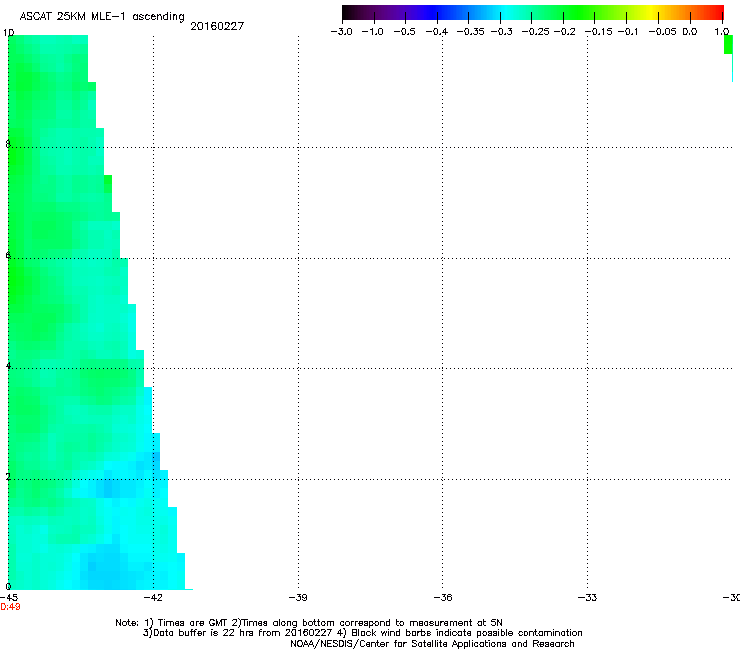
Task: Pick the green section of the colorbar
Action: (576, 12)
